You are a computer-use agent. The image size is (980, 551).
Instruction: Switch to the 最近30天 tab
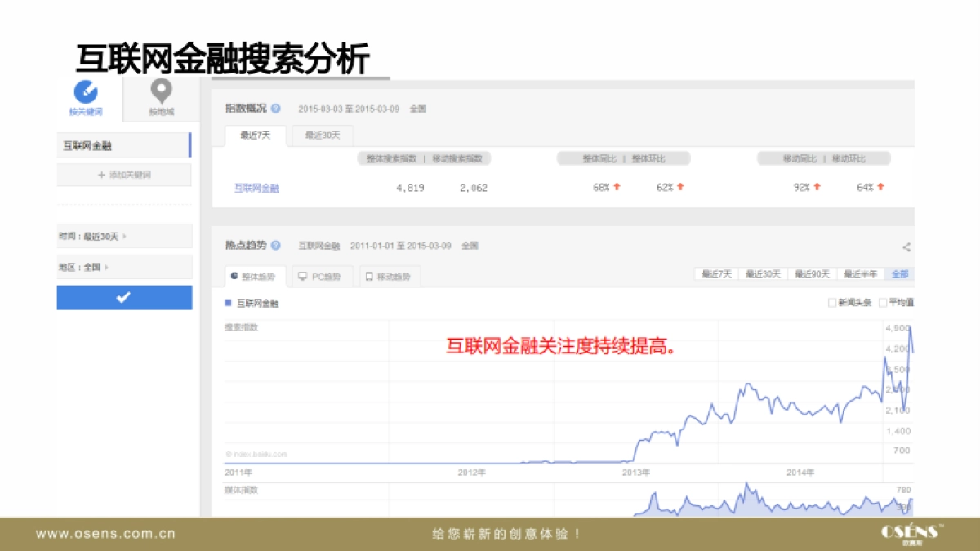321,136
